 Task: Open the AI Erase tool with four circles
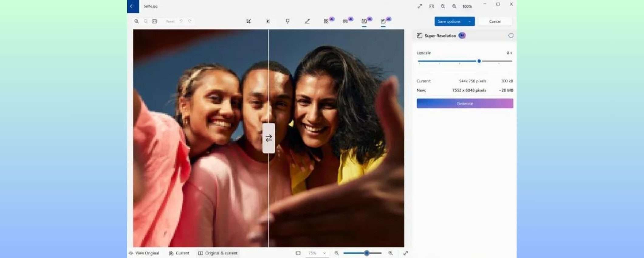coord(326,21)
